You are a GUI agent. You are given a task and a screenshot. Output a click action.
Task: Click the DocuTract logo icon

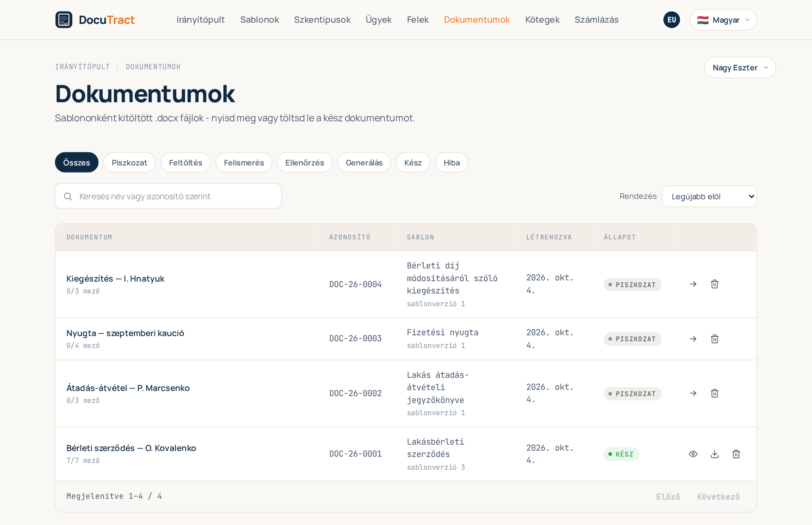pos(64,20)
